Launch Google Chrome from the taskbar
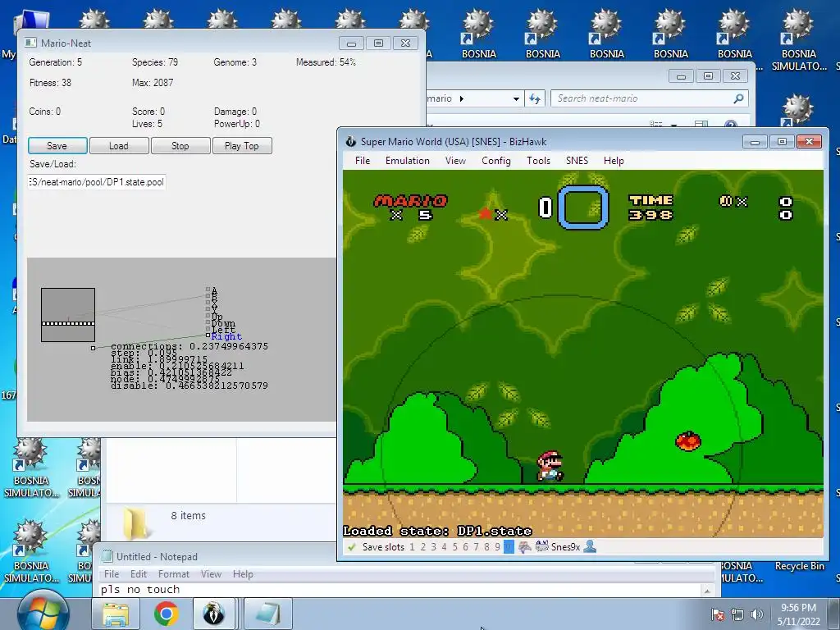 pos(166,614)
